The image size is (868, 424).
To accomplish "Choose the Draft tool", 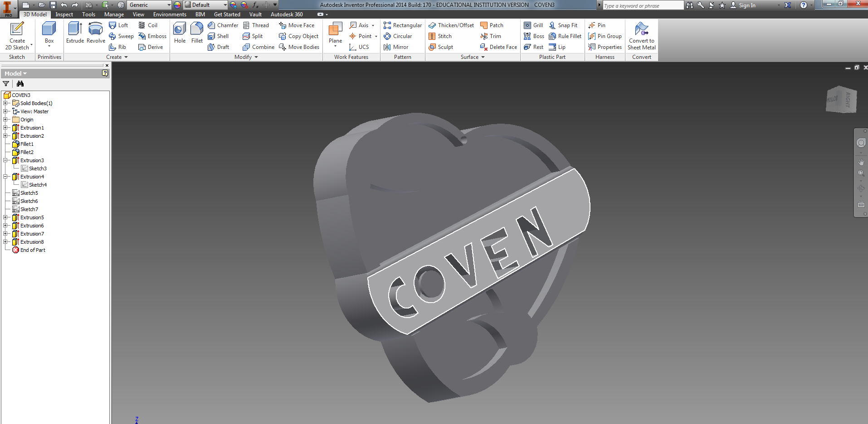I will coord(219,47).
